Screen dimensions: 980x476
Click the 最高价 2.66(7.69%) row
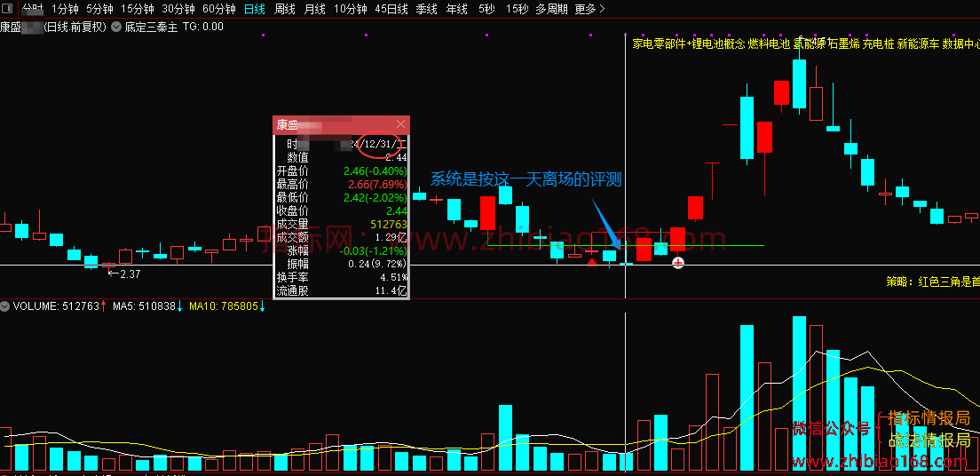[342, 184]
